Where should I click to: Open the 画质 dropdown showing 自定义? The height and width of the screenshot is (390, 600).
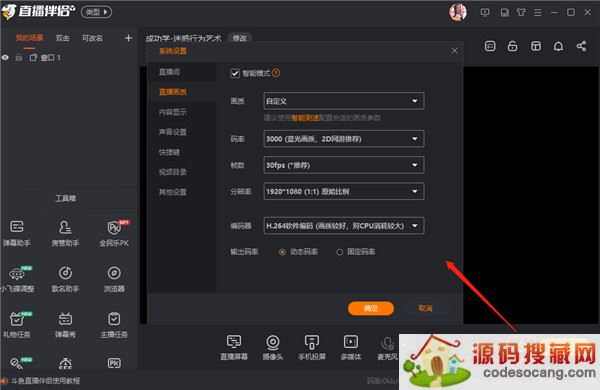(344, 101)
